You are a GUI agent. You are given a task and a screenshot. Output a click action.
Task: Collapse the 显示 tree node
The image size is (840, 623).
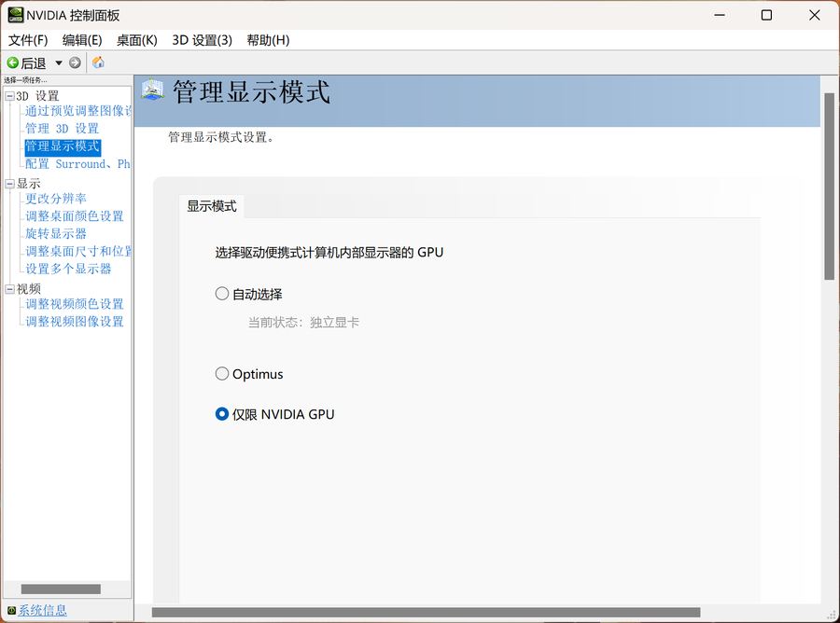pos(9,184)
